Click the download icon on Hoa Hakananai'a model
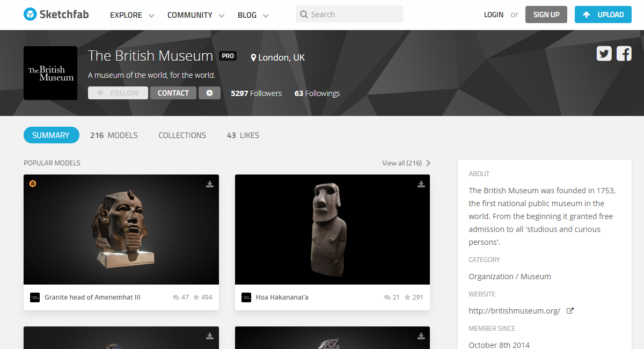 click(x=421, y=184)
